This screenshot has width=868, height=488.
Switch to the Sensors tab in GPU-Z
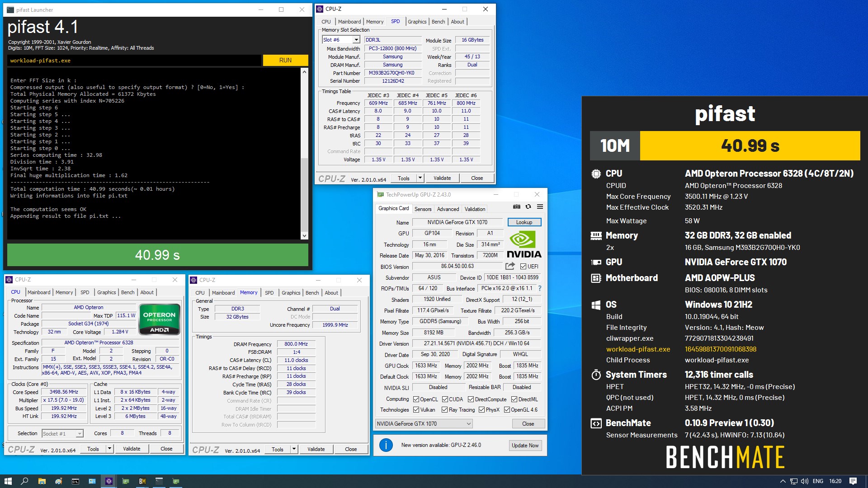click(423, 209)
